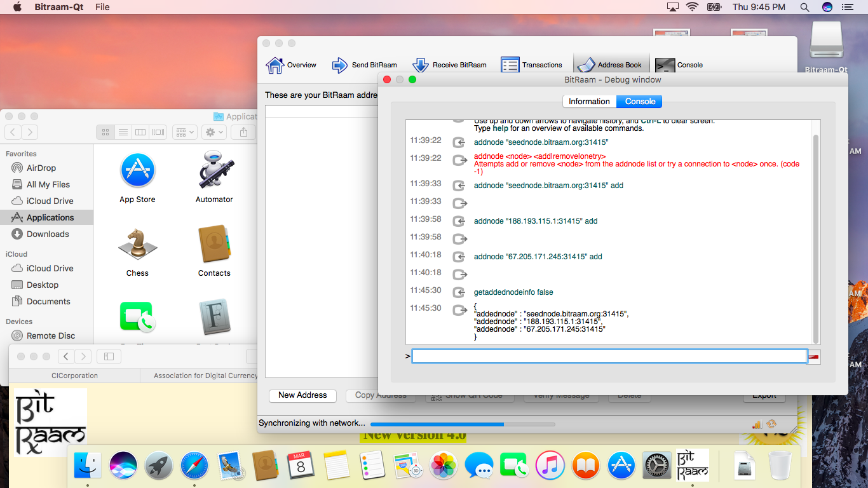Viewport: 868px width, 488px height.
Task: Click the New Address button
Action: pyautogui.click(x=302, y=395)
